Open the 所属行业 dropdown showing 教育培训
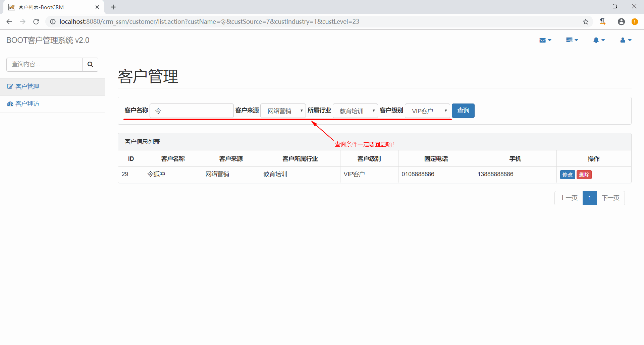644x345 pixels. coord(355,111)
